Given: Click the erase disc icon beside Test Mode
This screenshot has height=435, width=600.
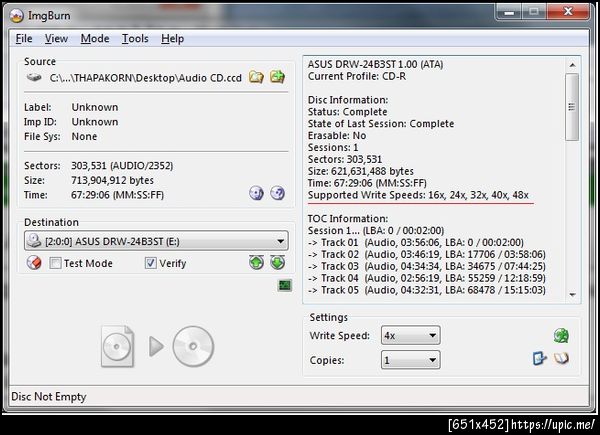Looking at the screenshot, I should pyautogui.click(x=34, y=263).
